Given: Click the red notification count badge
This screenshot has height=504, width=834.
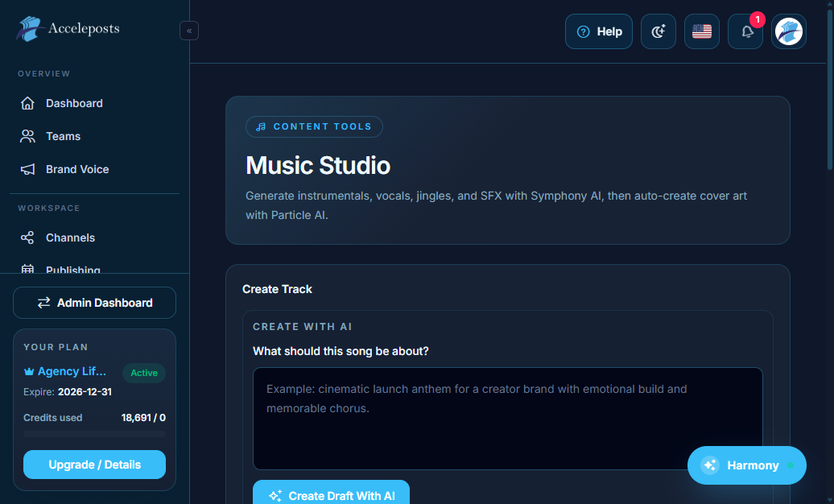Looking at the screenshot, I should tap(758, 19).
